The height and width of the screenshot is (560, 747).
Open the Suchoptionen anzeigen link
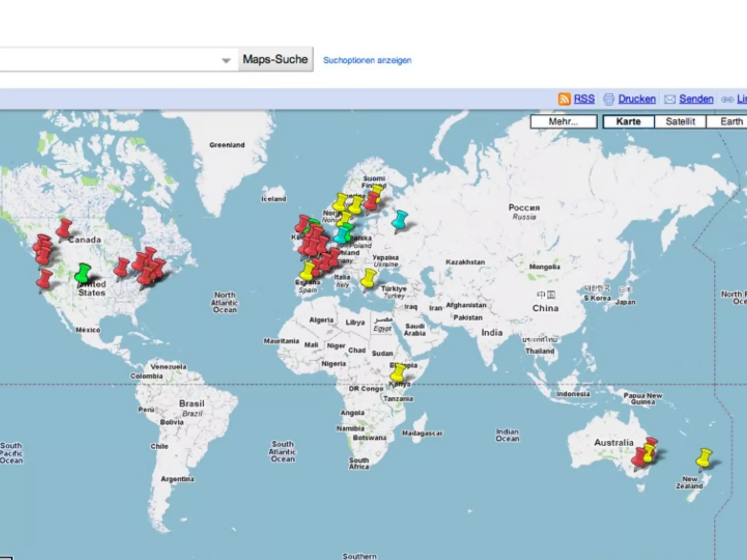pyautogui.click(x=367, y=61)
